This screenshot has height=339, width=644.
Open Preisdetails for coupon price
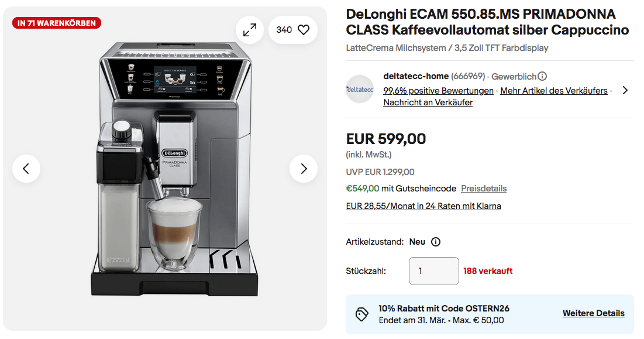point(484,189)
